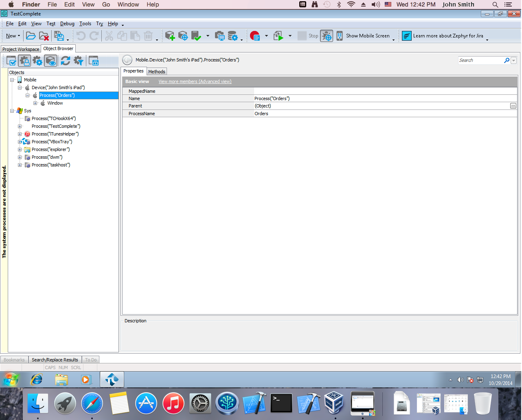Click the Save All disk icon
522x420 pixels.
click(59, 36)
